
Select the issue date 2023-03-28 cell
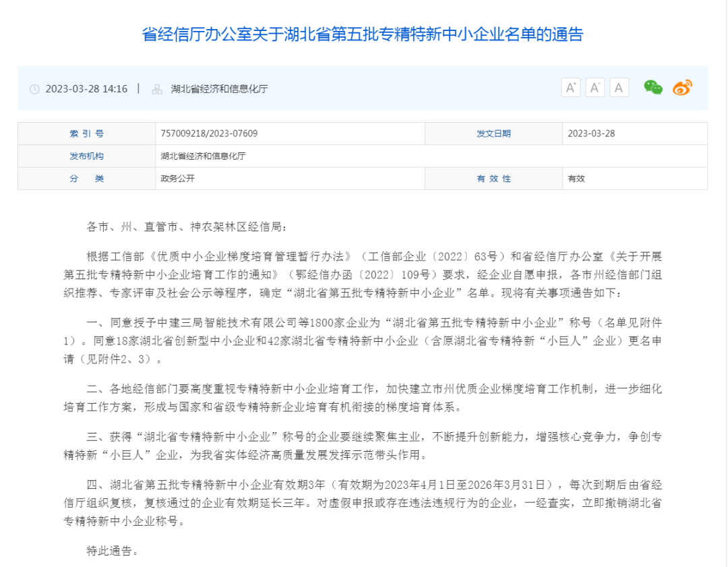[x=635, y=133]
